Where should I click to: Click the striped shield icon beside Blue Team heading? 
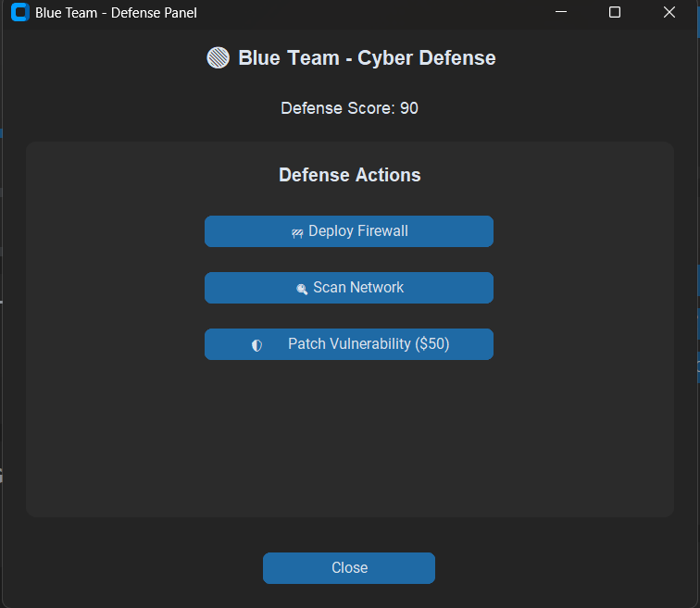click(x=218, y=58)
